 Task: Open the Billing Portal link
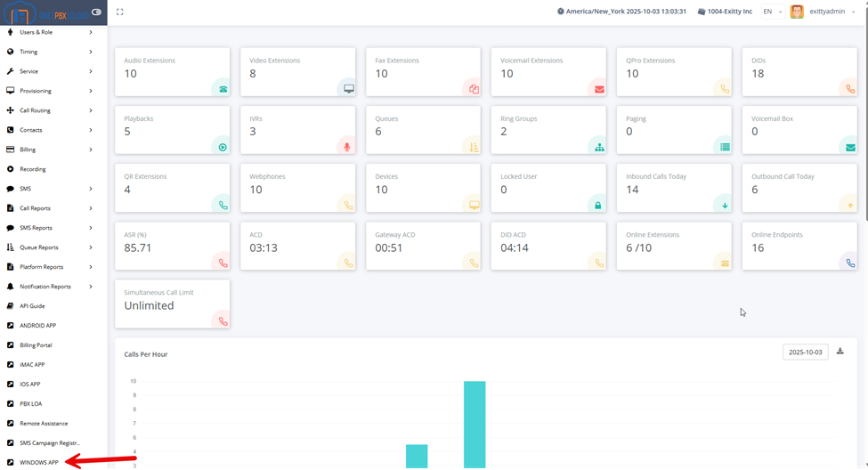(x=36, y=345)
